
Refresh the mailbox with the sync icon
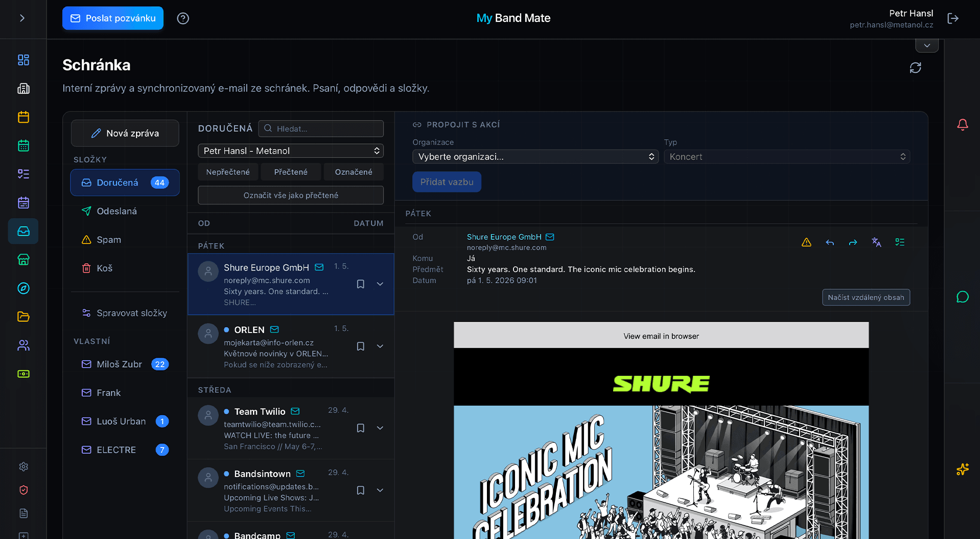(x=915, y=68)
